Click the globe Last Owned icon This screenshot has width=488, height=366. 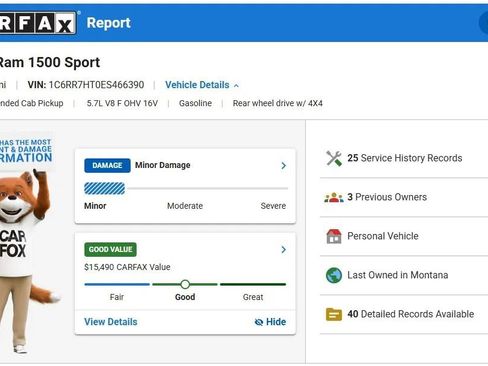[x=334, y=275]
